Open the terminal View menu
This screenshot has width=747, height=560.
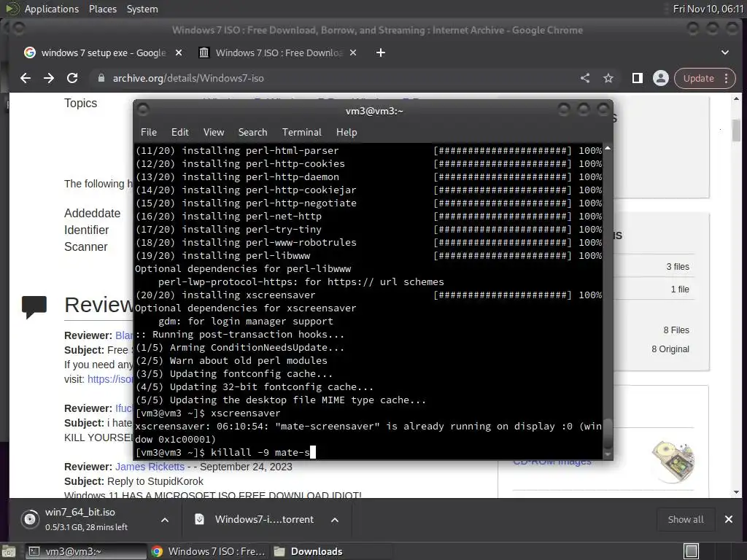pos(214,133)
